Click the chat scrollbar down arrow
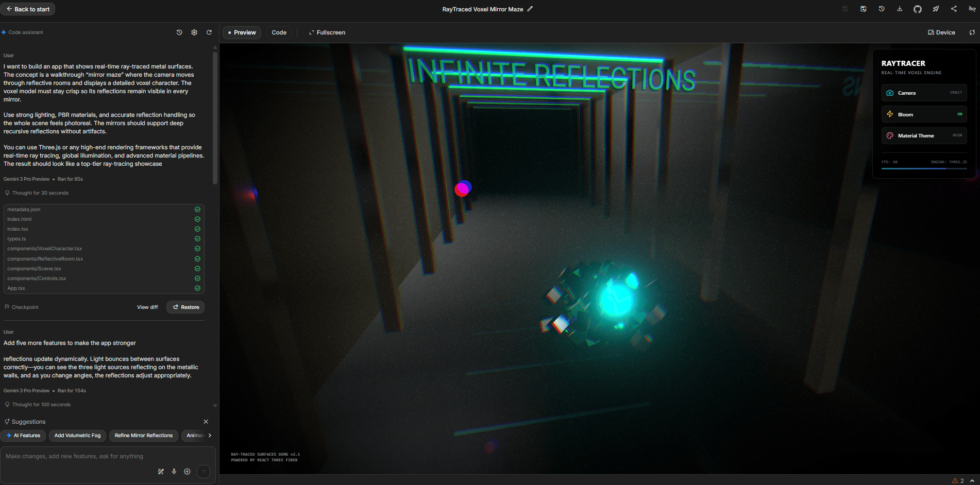Viewport: 980px width, 485px height. click(x=215, y=406)
